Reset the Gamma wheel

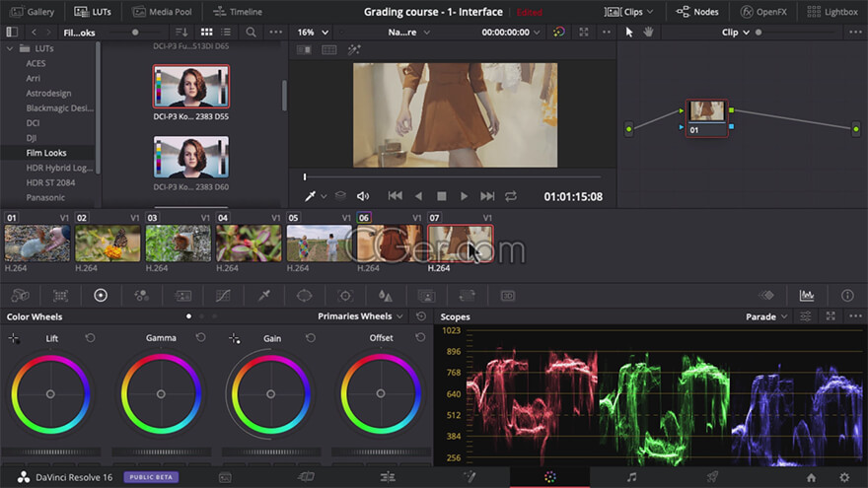(x=200, y=337)
